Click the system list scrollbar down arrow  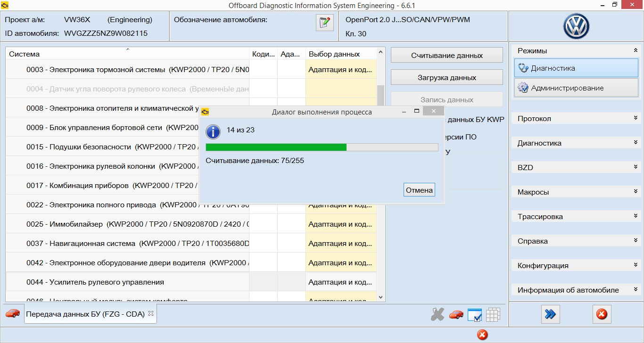point(380,297)
